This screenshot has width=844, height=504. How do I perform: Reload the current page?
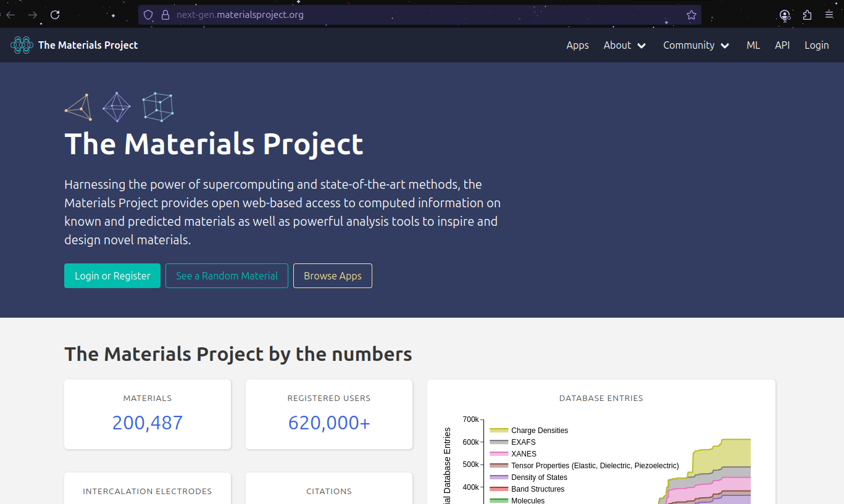55,15
